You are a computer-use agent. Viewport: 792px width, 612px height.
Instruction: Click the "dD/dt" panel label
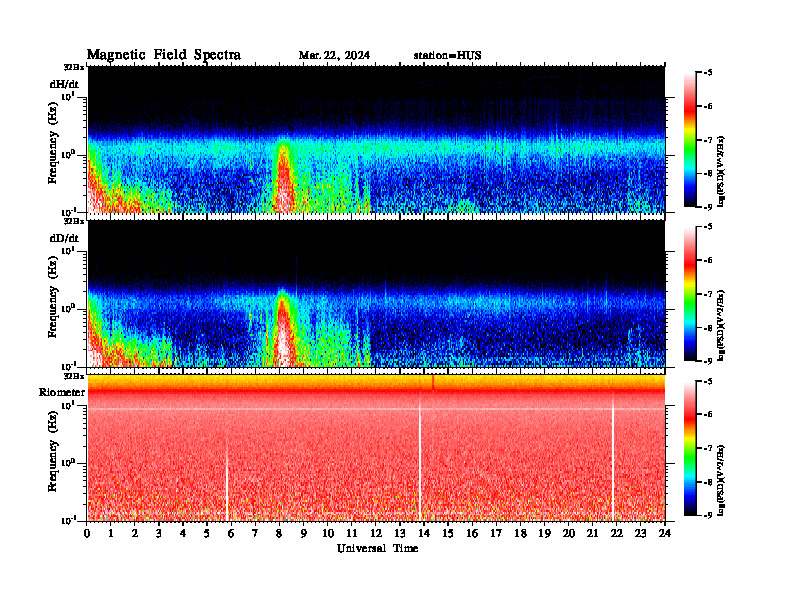(x=64, y=238)
